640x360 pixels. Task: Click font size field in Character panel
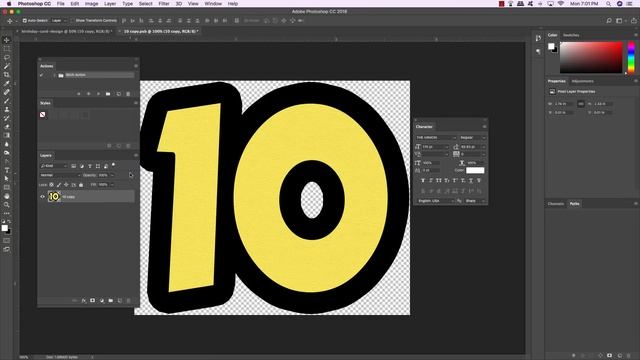[x=436, y=147]
